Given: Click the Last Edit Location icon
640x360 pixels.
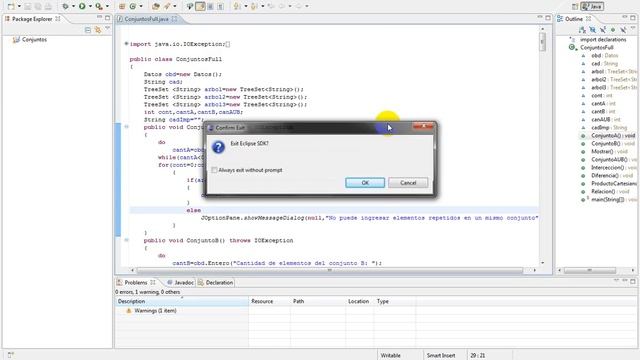Looking at the screenshot, I should coord(271,6).
